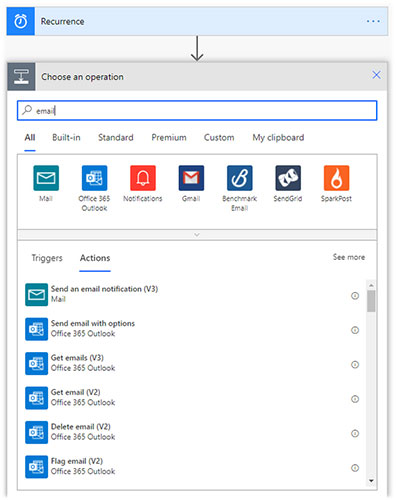Switch to the Custom tab
The height and width of the screenshot is (500, 396).
[219, 137]
